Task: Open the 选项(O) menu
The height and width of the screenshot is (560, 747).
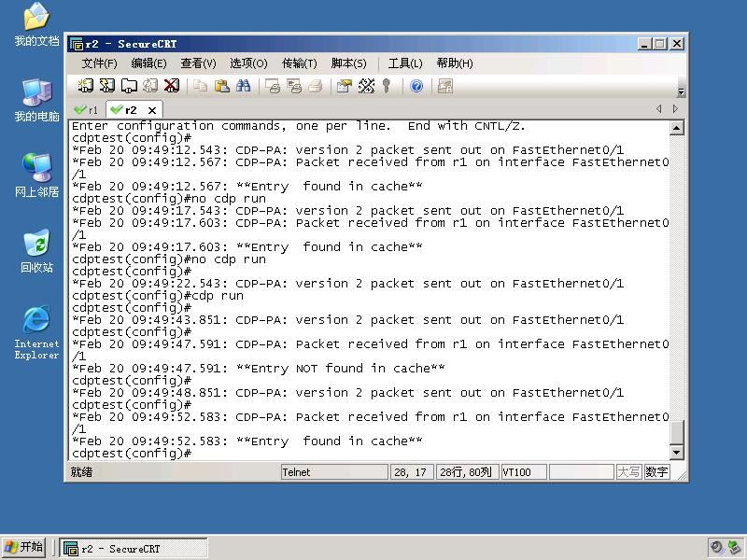Action: pos(248,63)
